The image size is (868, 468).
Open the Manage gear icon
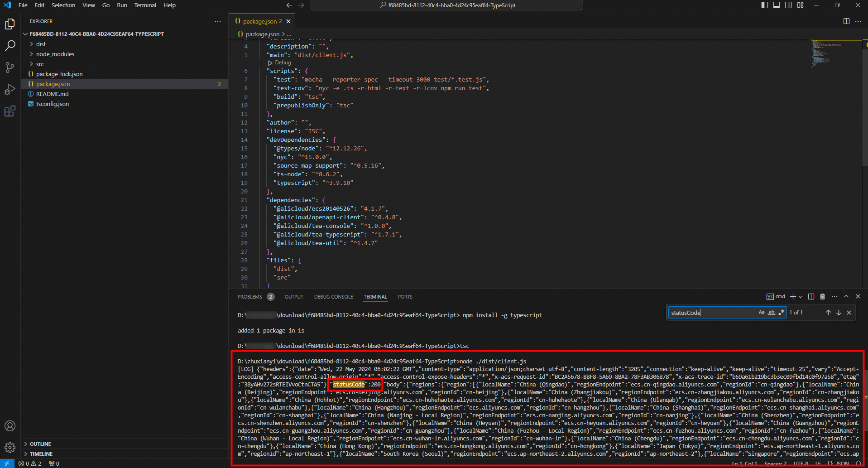click(10, 448)
